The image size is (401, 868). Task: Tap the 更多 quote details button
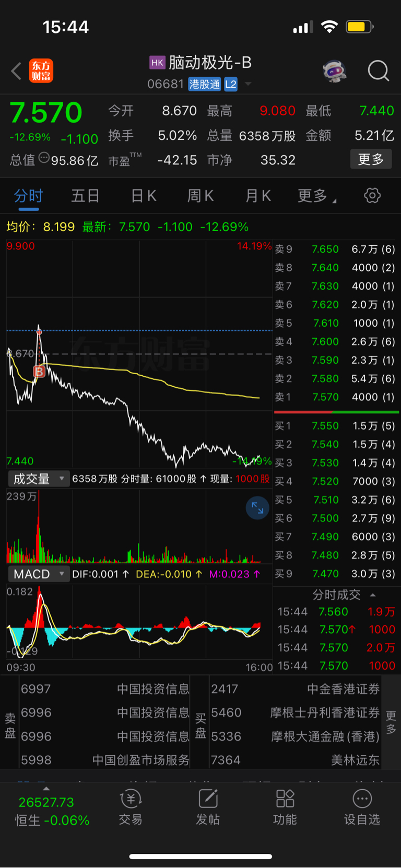[x=371, y=160]
